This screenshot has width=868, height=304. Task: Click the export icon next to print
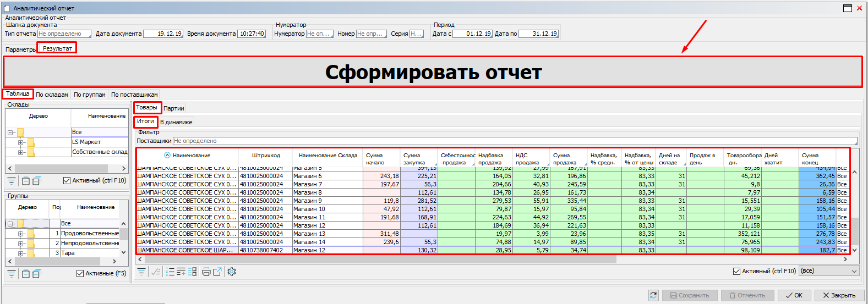pos(217,272)
